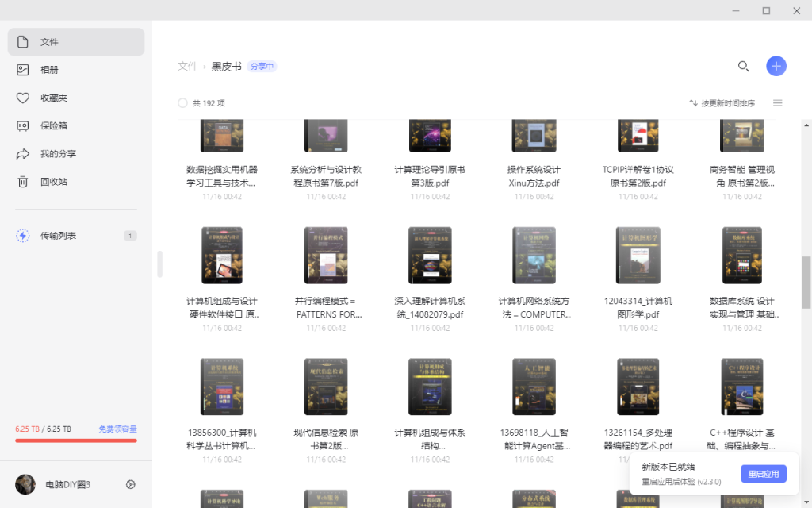Click the 分享中 sharing status tag
This screenshot has width=812, height=508.
[x=262, y=67]
